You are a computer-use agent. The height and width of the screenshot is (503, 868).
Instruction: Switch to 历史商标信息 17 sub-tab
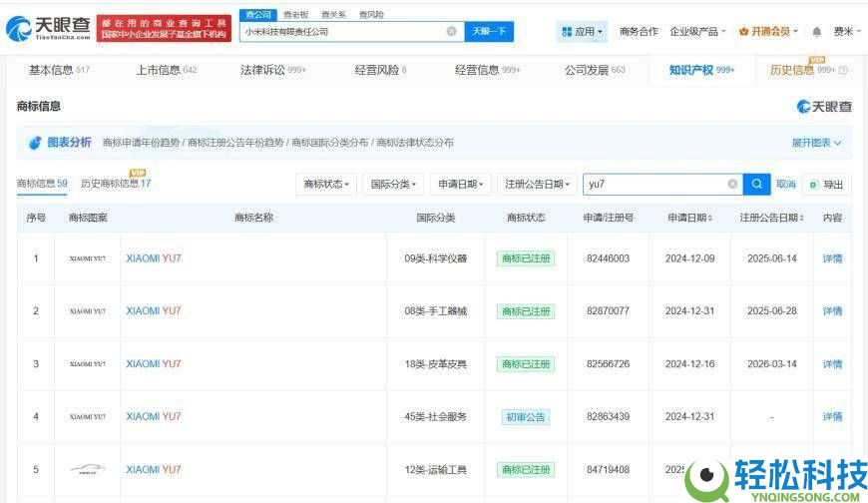[x=116, y=184]
